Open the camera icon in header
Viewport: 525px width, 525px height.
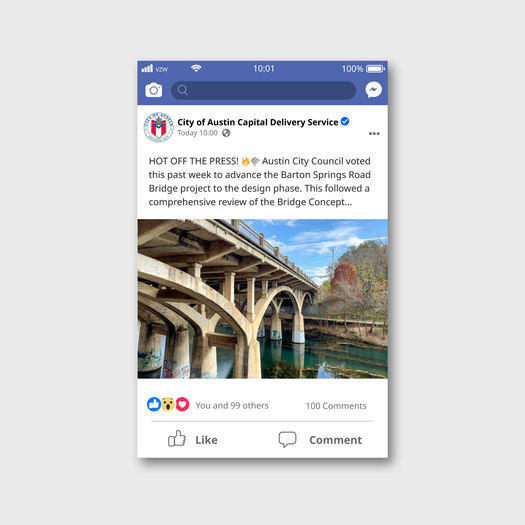154,90
